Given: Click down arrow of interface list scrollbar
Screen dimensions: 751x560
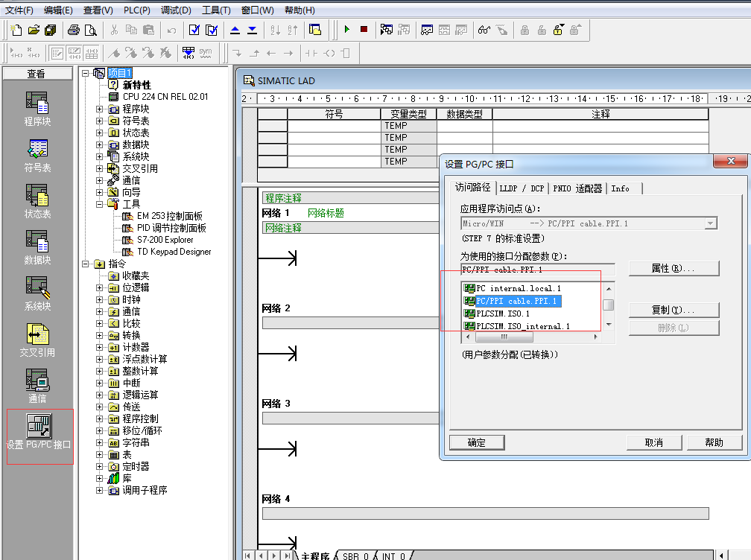Looking at the screenshot, I should 609,325.
